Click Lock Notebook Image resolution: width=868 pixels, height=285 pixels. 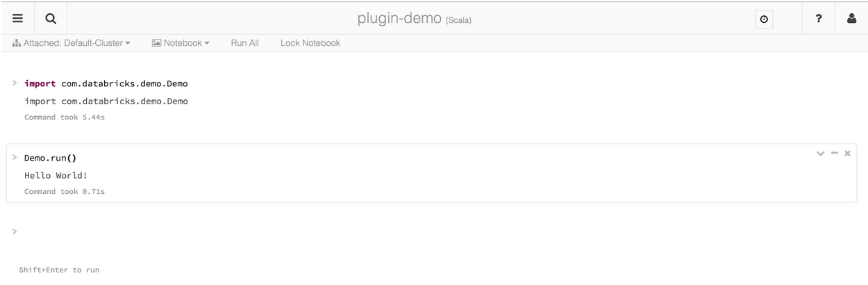[x=310, y=43]
